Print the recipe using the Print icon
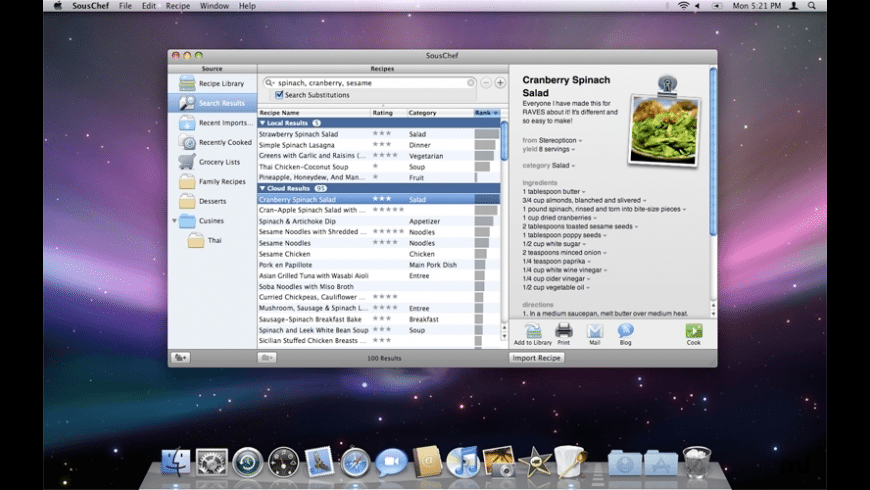This screenshot has height=490, width=870. (563, 331)
